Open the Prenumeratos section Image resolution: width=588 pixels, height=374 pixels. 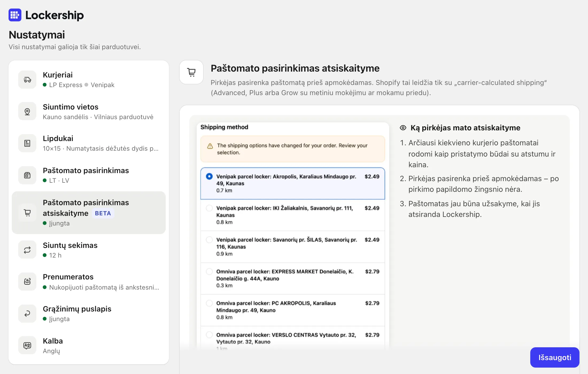point(89,282)
